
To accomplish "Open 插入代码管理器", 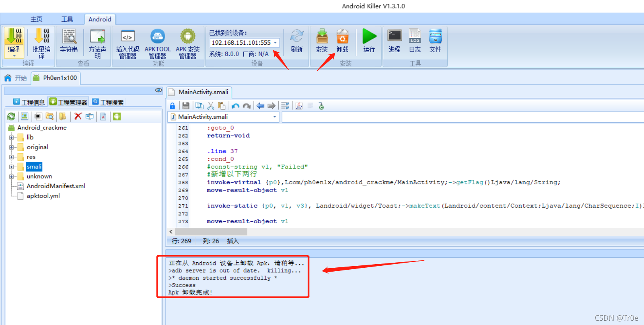I will 128,44.
